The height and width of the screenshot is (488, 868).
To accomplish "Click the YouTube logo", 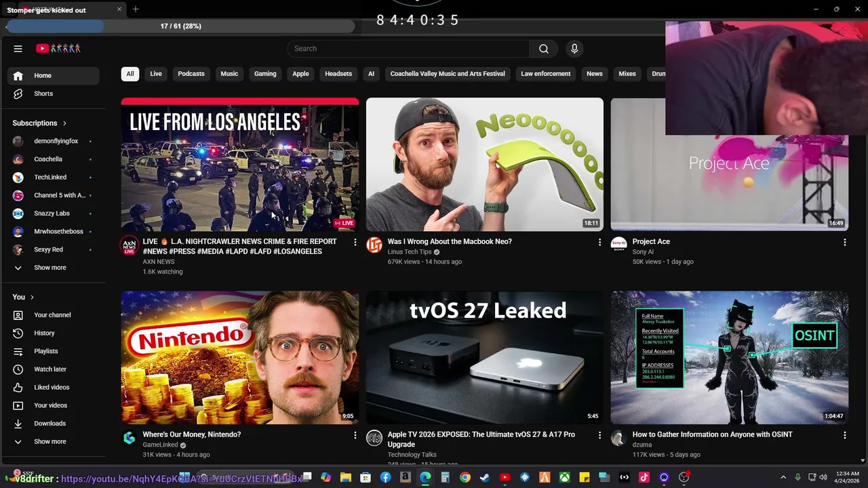I will pos(58,49).
